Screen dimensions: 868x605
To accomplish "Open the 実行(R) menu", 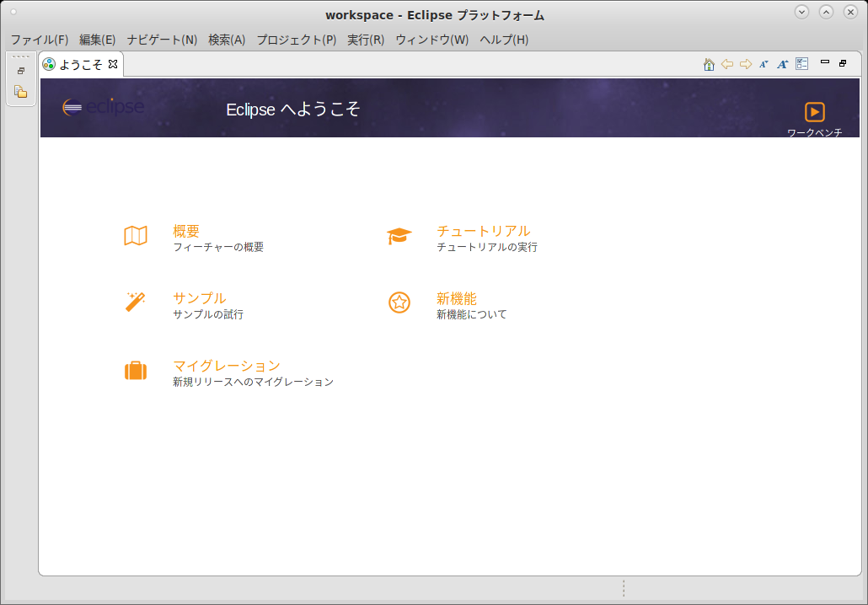I will [366, 40].
